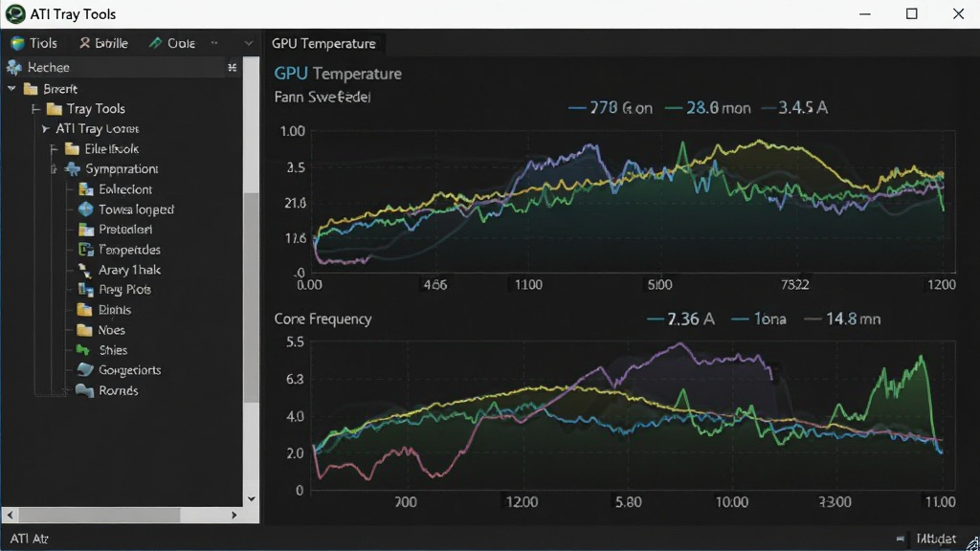Image resolution: width=980 pixels, height=551 pixels.
Task: Click the Noes folder icon
Action: 84,330
